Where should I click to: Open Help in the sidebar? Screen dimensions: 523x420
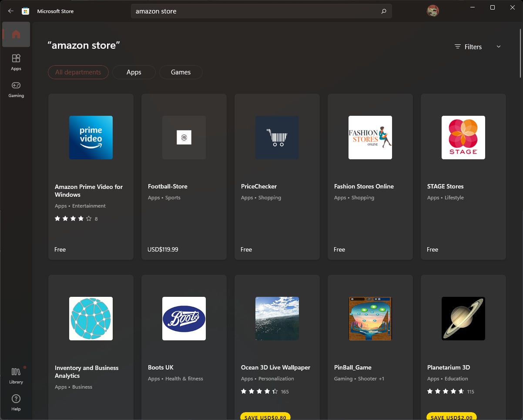click(x=16, y=403)
